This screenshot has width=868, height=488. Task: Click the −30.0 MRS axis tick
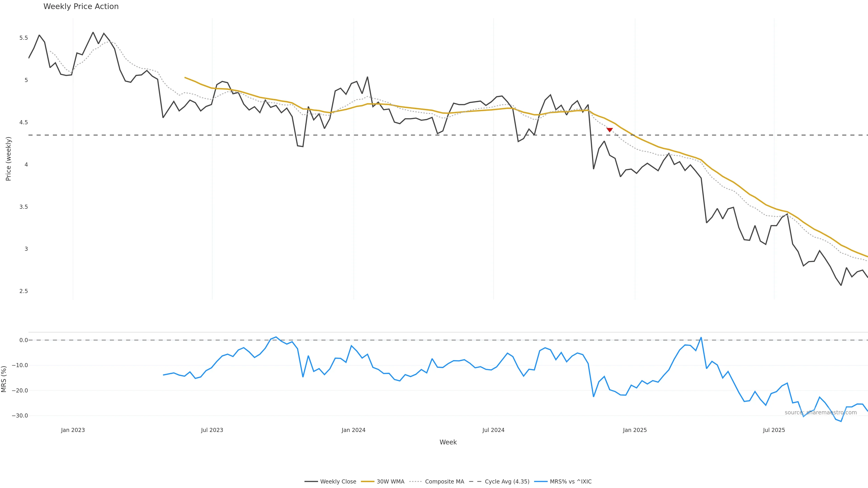coord(20,416)
